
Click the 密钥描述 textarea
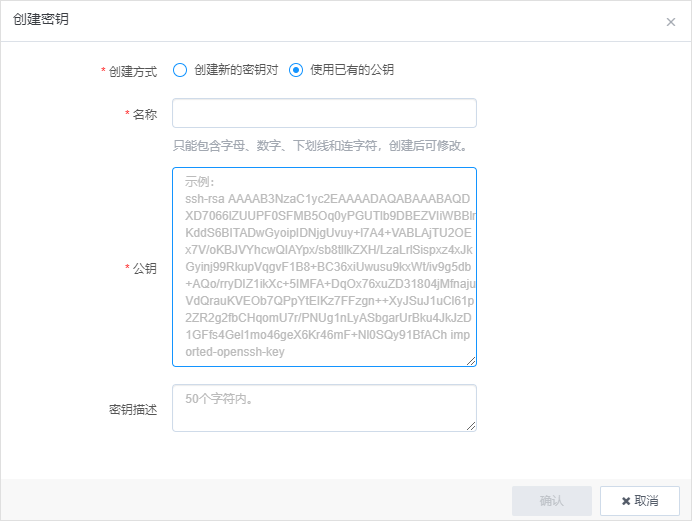coord(324,408)
